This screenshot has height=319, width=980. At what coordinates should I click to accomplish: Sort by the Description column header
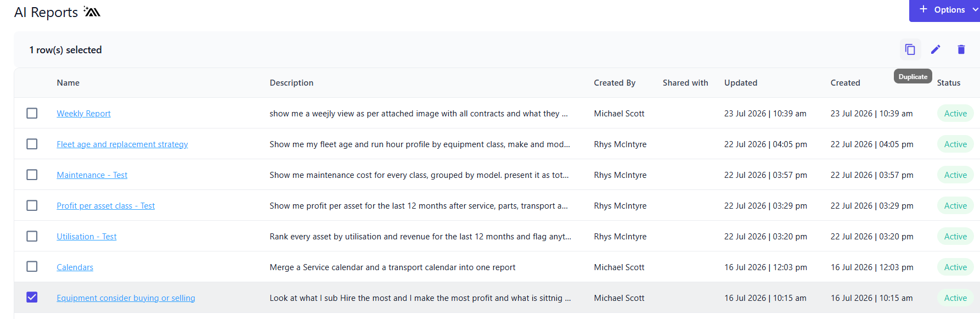point(291,83)
